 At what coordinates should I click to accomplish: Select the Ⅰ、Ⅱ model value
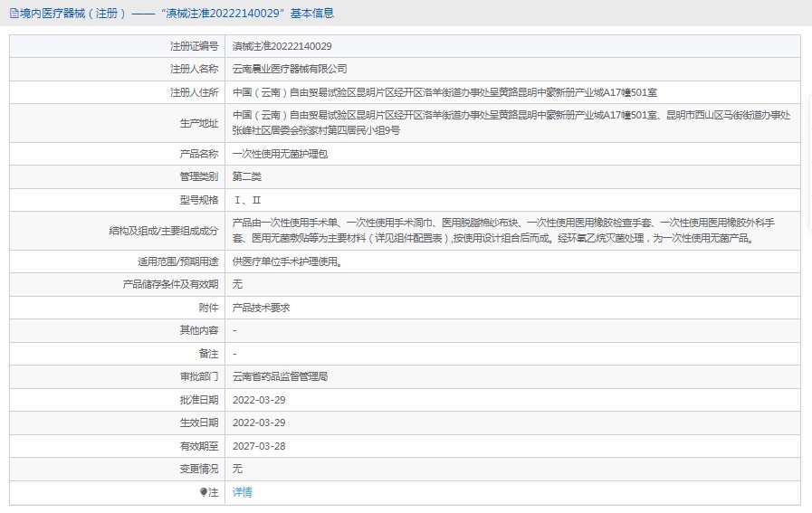tap(247, 200)
